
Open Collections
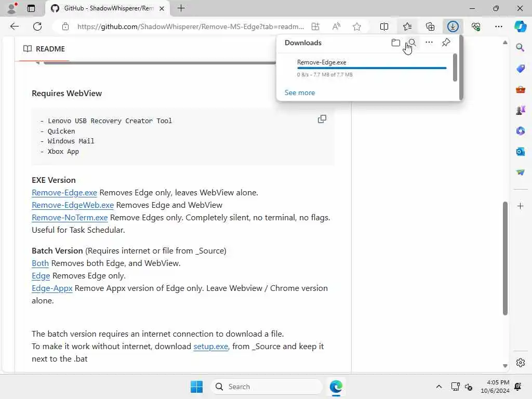[430, 26]
